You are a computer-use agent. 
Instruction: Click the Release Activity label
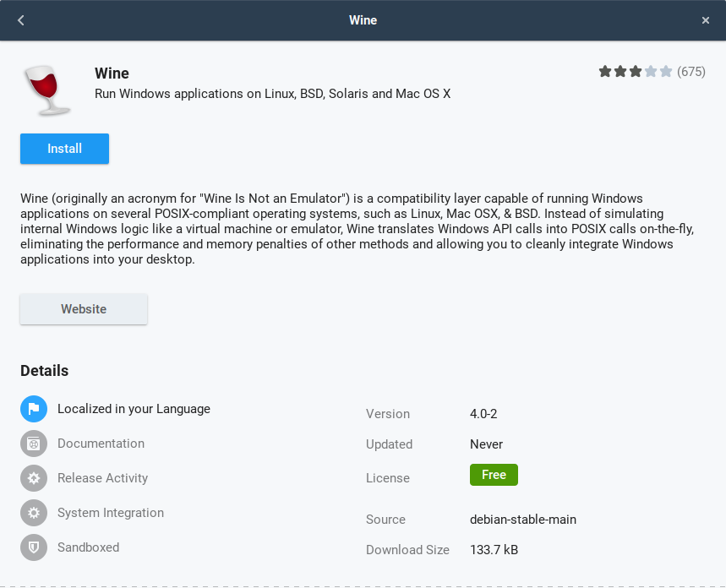[x=102, y=478]
